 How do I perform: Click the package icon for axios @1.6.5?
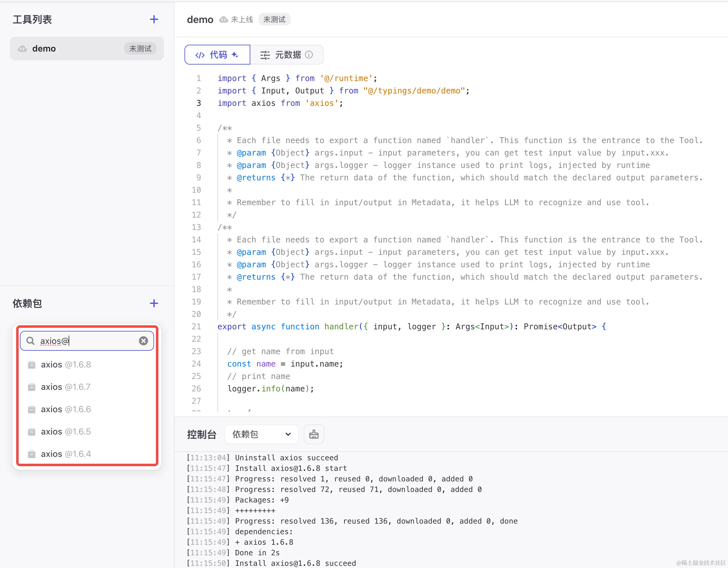[x=32, y=432]
